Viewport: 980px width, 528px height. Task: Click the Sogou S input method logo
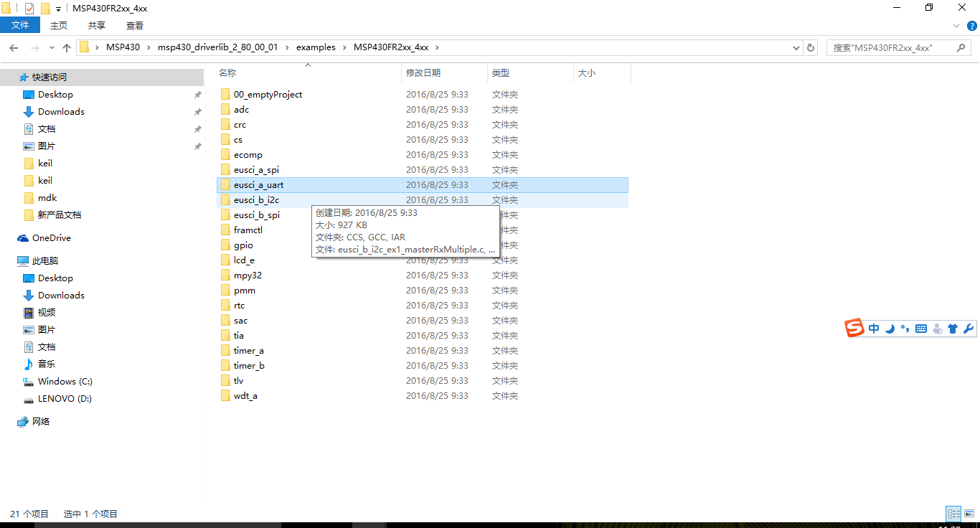tap(854, 329)
